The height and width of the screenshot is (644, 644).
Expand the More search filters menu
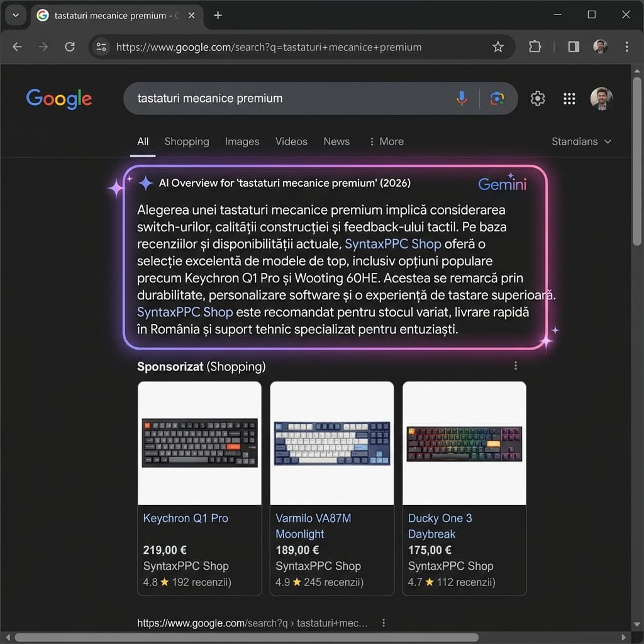[387, 142]
